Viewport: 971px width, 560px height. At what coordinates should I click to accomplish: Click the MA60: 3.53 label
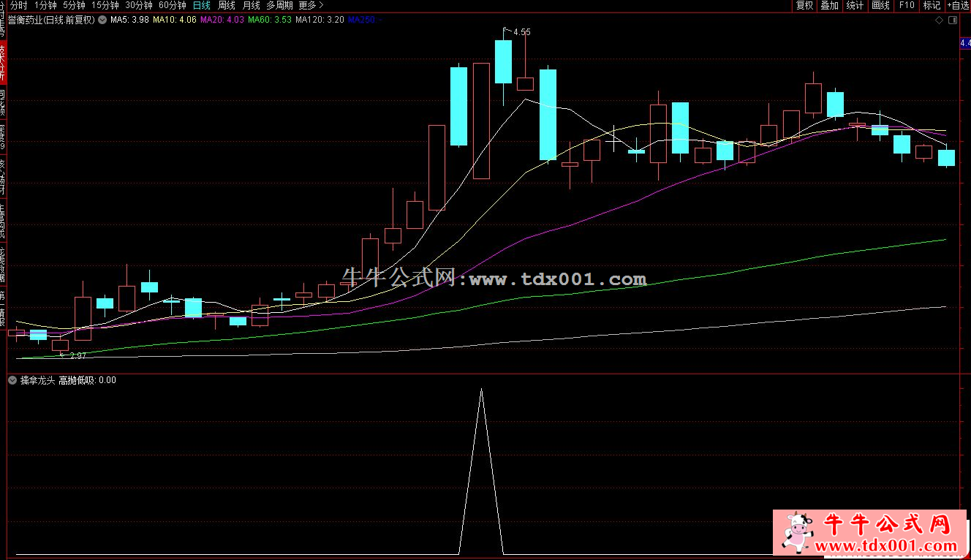(x=270, y=20)
